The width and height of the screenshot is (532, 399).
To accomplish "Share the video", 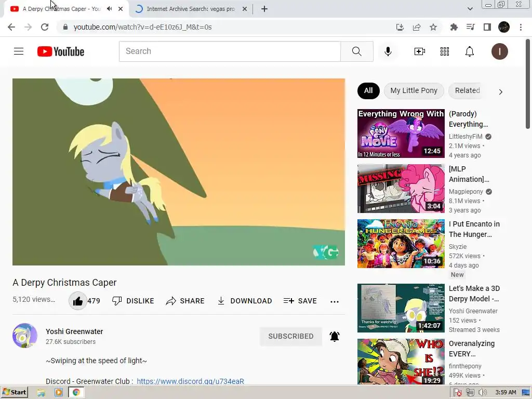I will pyautogui.click(x=185, y=301).
